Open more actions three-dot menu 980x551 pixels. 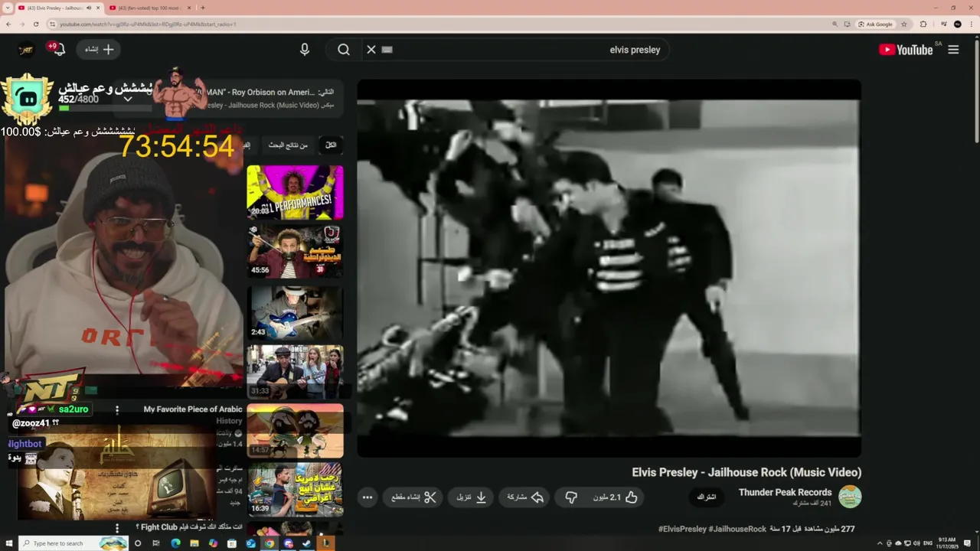point(367,497)
